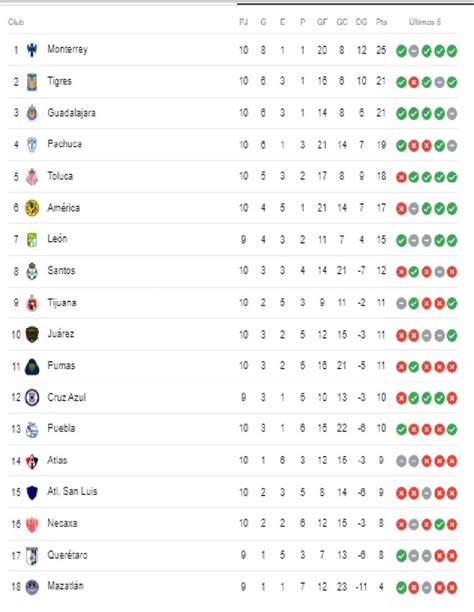Click Guadalajara's grey draw result icon
474x612 pixels.
point(452,114)
